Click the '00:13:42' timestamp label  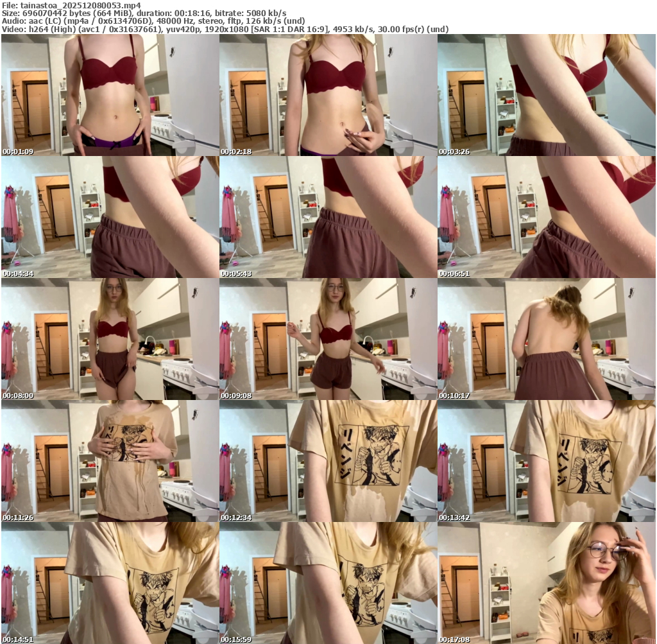pyautogui.click(x=454, y=518)
